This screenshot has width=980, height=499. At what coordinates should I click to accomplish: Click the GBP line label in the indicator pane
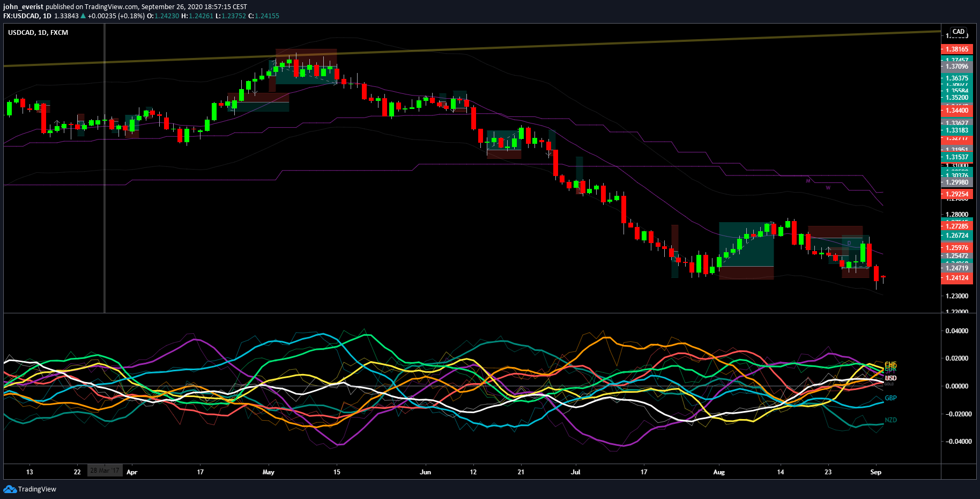890,398
